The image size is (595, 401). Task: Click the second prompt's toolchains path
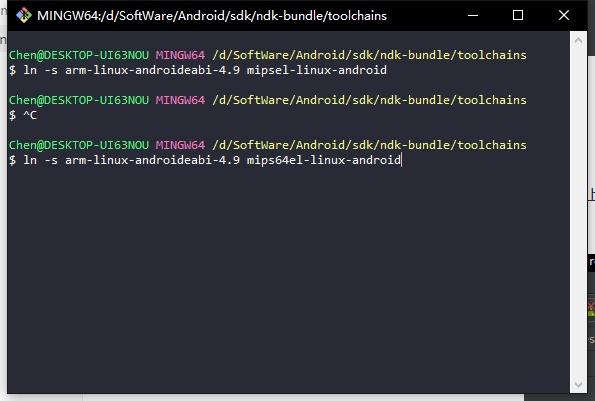click(369, 100)
